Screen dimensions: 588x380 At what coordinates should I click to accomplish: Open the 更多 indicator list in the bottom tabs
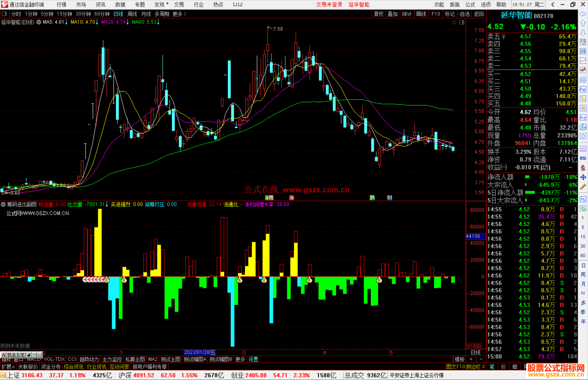pos(240,359)
